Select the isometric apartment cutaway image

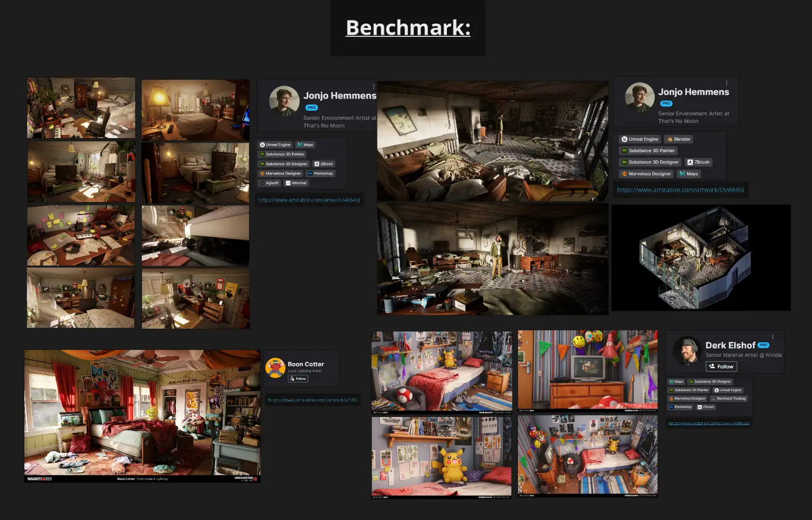(x=701, y=258)
